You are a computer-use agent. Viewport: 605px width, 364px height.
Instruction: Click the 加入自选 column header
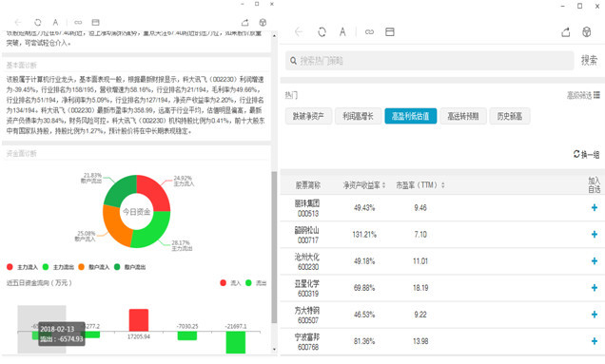pyautogui.click(x=595, y=185)
